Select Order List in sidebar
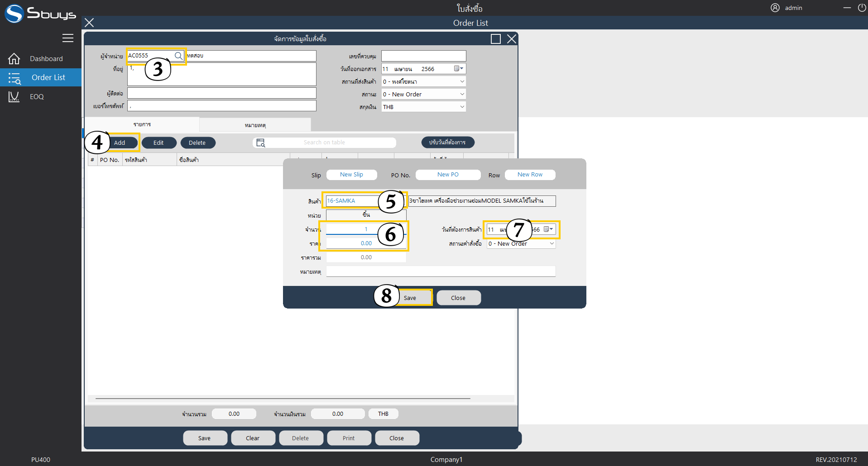 pyautogui.click(x=48, y=77)
